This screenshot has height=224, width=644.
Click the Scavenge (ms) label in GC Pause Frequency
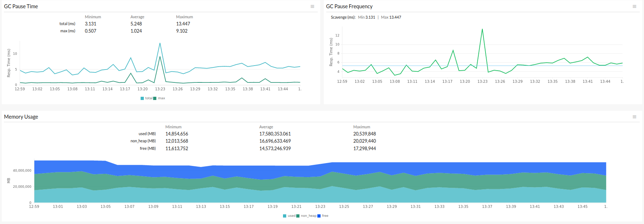(x=343, y=17)
